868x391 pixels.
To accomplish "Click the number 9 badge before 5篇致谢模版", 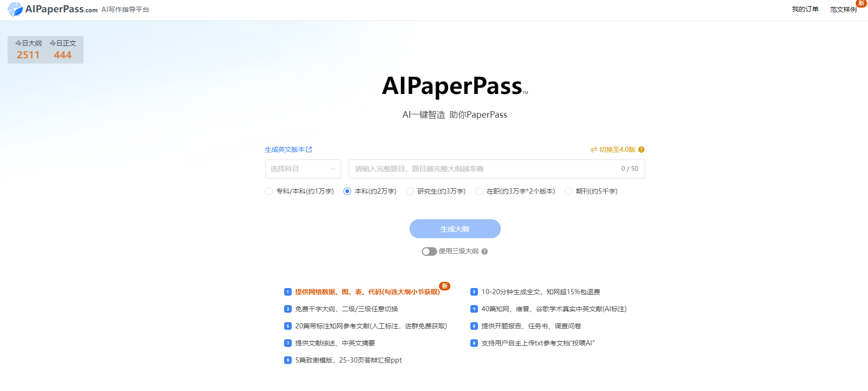I will [288, 360].
